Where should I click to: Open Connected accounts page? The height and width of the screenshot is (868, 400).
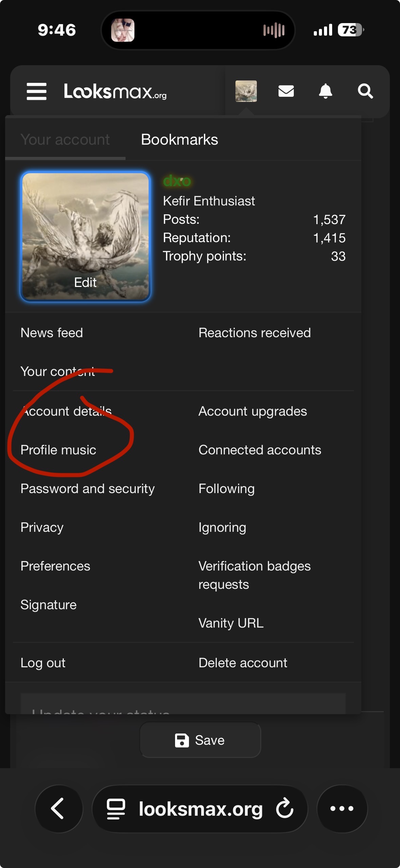(260, 450)
